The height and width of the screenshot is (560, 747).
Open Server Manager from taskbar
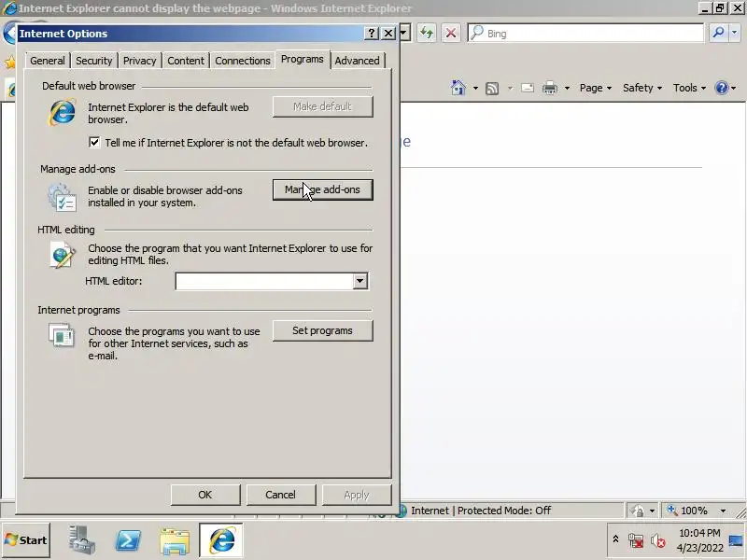(x=81, y=540)
